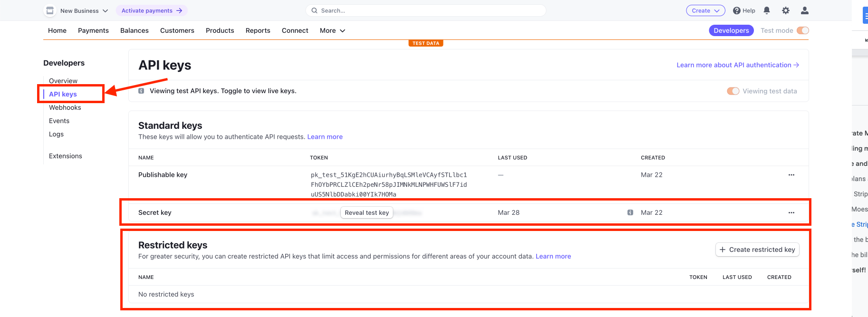Open the notifications bell icon
The height and width of the screenshot is (317, 868).
pyautogui.click(x=767, y=10)
